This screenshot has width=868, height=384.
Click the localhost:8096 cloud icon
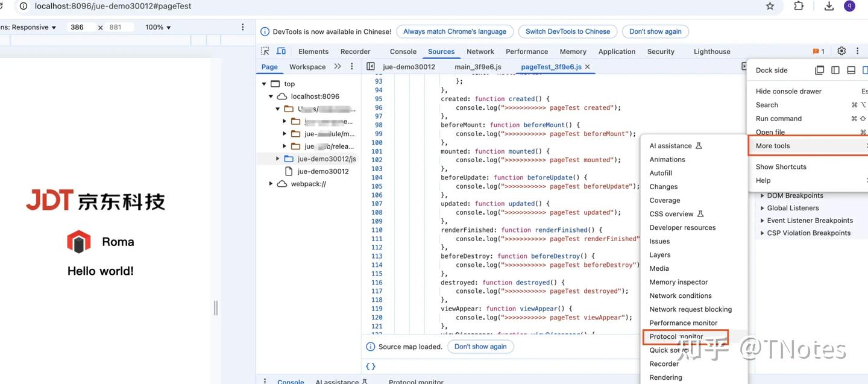282,96
